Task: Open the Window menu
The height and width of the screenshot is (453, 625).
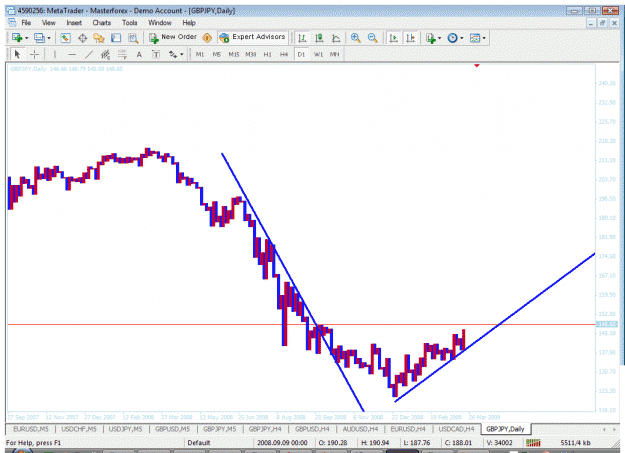Action: 159,23
